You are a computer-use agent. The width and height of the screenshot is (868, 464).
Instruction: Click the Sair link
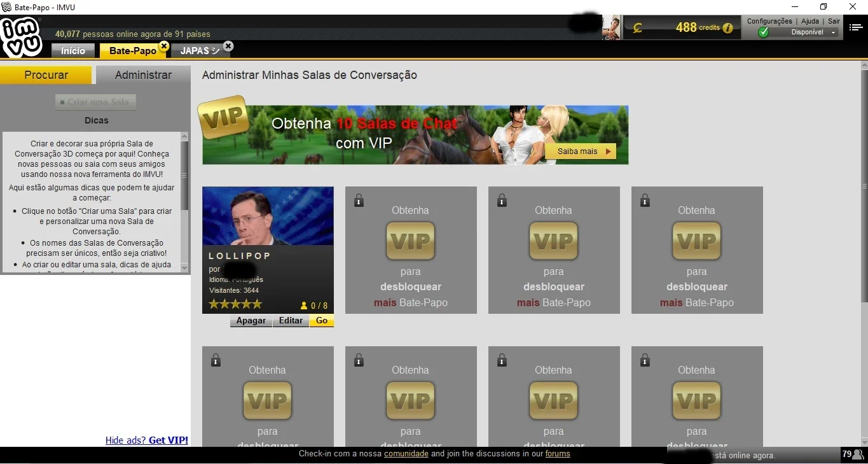pyautogui.click(x=834, y=21)
